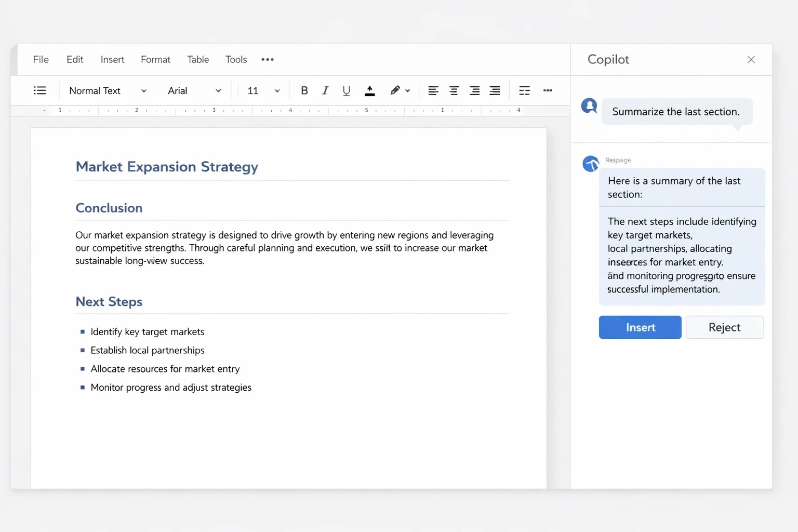Click the Conclusion paragraph text
The width and height of the screenshot is (798, 532).
click(285, 248)
